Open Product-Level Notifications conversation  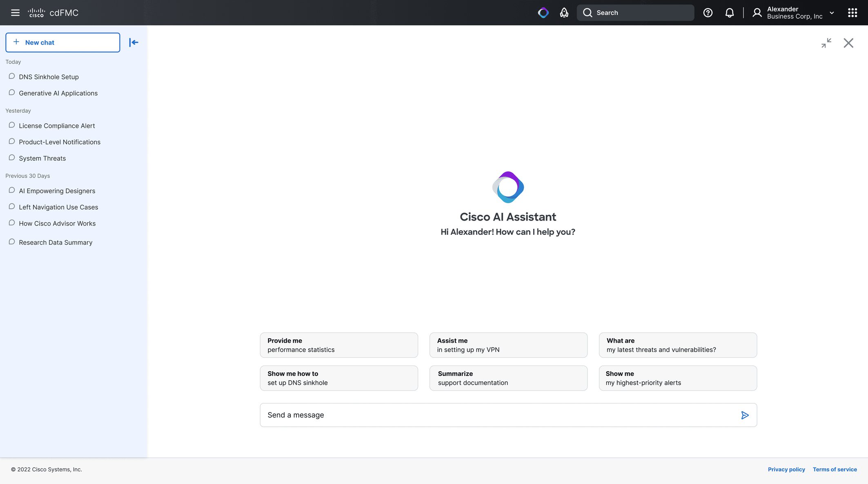(60, 142)
